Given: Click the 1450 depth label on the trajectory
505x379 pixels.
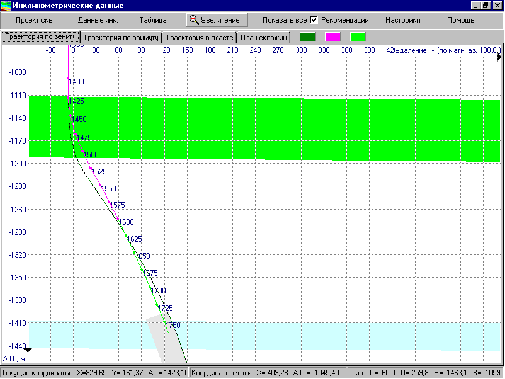Looking at the screenshot, I should pos(79,119).
